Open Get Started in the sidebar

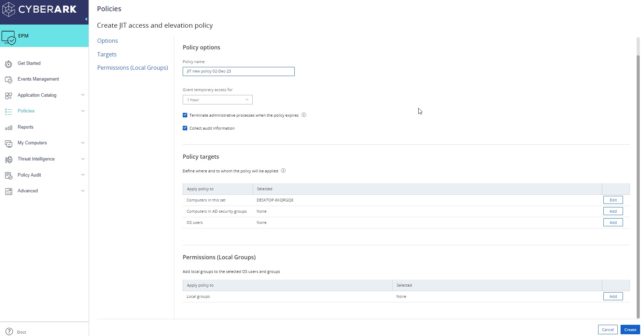coord(29,63)
